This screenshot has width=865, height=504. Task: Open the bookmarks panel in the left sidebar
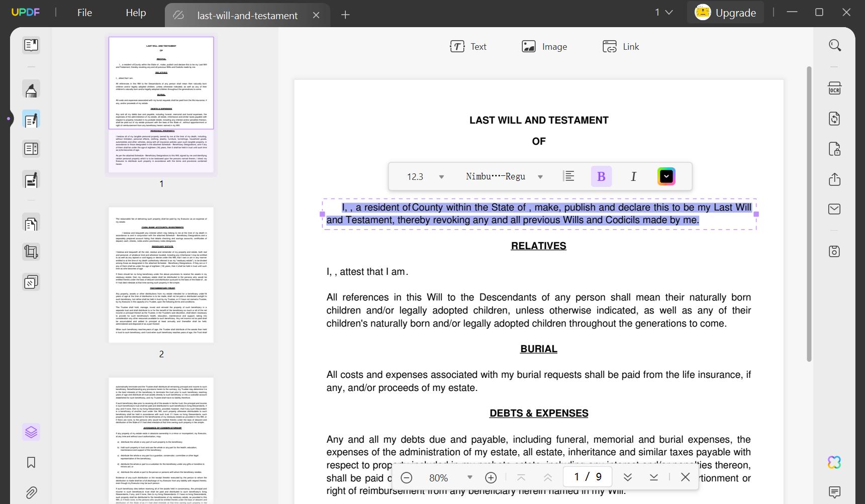tap(31, 463)
